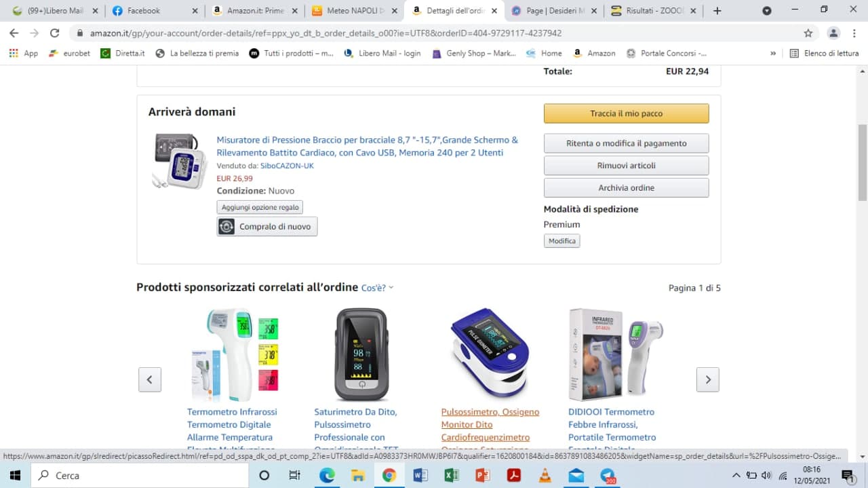
Task: Show previous sponsored products with left arrow
Action: (x=150, y=379)
